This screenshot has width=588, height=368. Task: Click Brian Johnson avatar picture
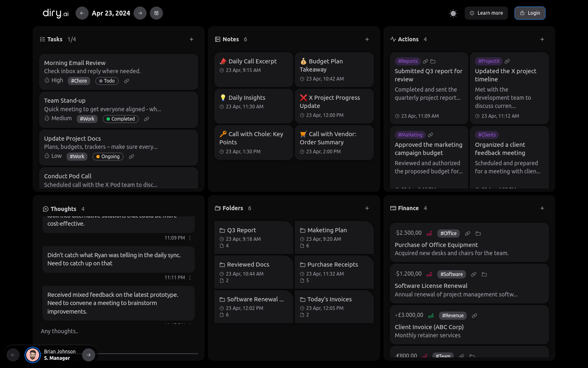[x=33, y=355]
